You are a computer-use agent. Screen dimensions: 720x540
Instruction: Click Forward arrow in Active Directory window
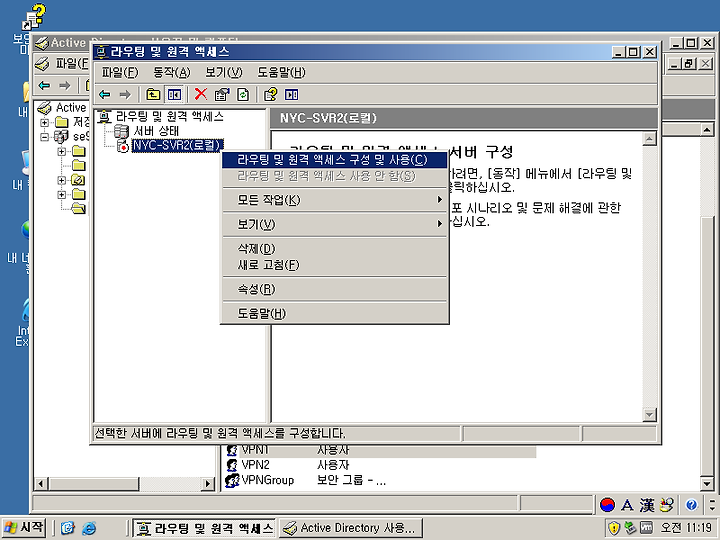(65, 85)
